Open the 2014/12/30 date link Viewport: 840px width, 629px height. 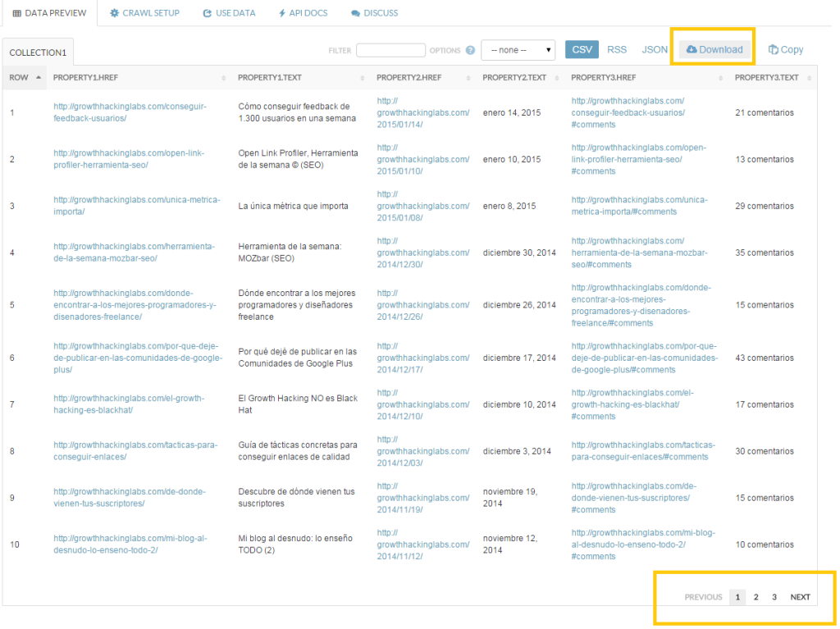coord(422,253)
